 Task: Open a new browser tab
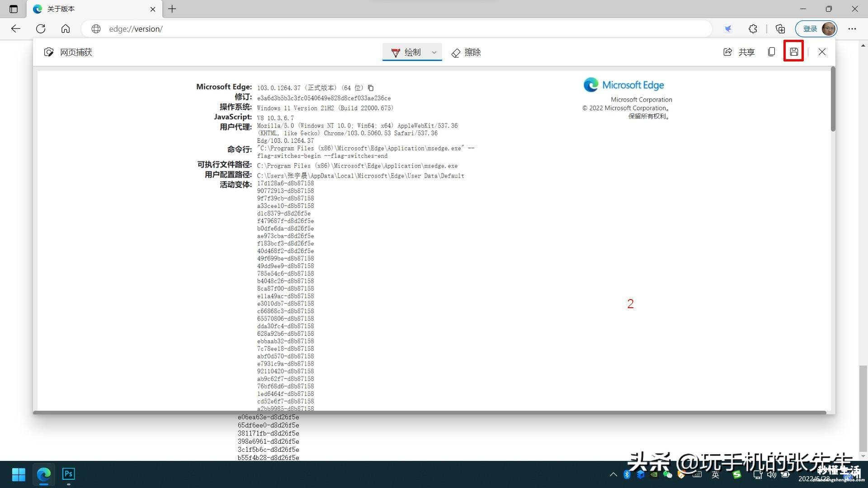pyautogui.click(x=172, y=9)
